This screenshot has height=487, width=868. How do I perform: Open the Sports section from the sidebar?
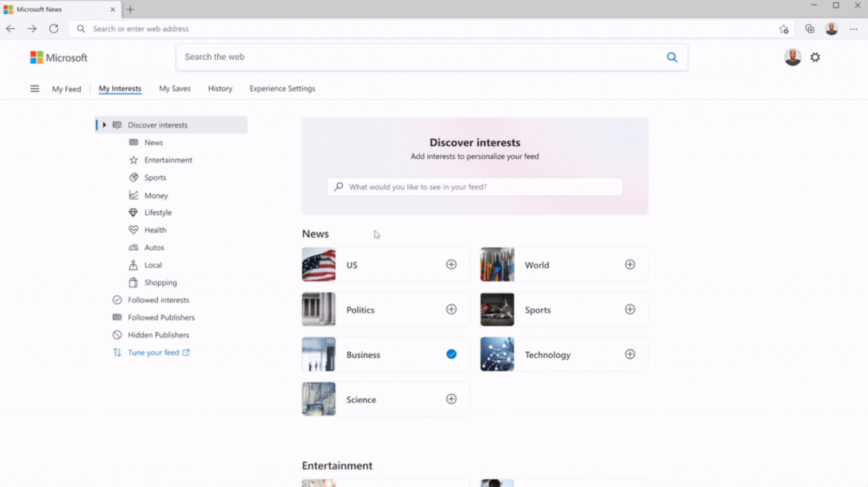[156, 177]
